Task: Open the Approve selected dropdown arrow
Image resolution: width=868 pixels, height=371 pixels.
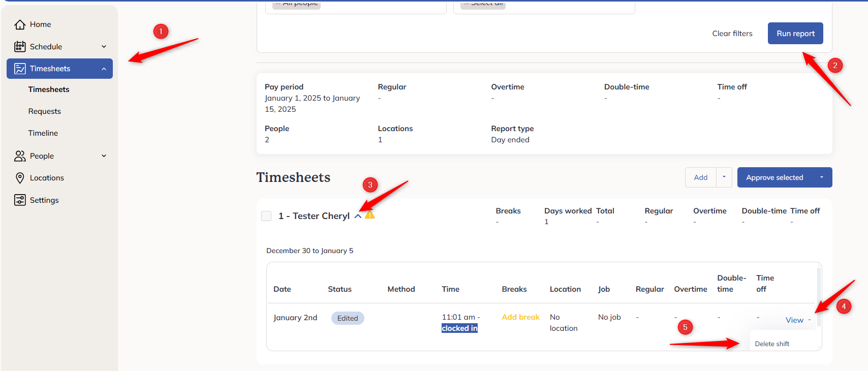Action: coord(822,177)
